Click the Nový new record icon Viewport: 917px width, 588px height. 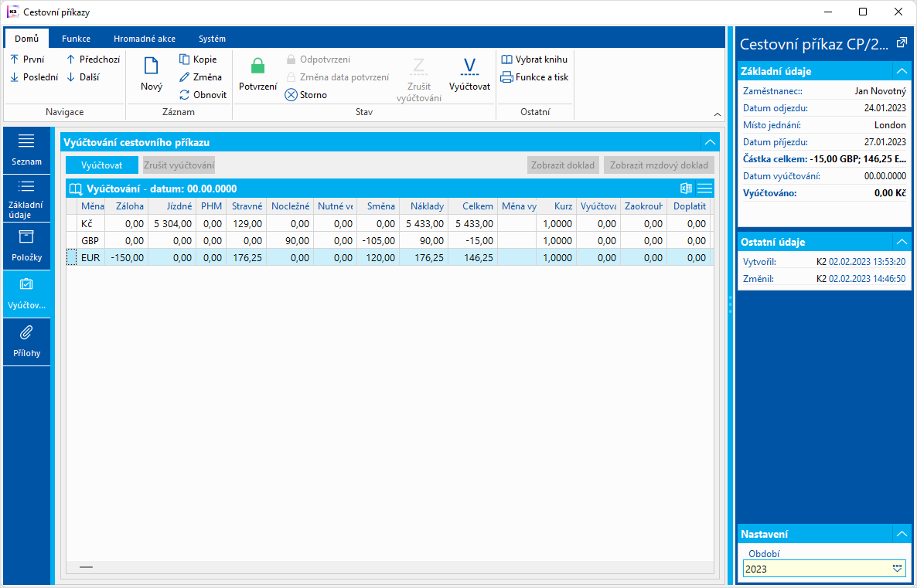tap(152, 67)
